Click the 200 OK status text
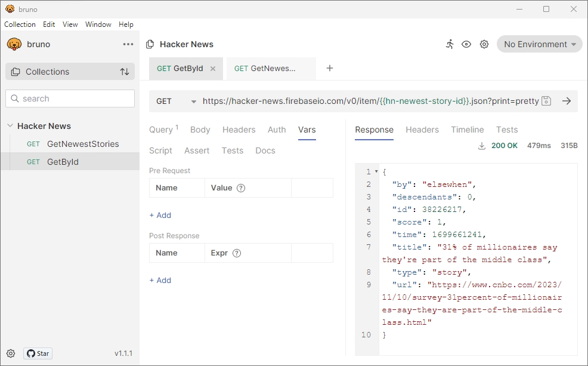Image resolution: width=588 pixels, height=366 pixels. [505, 146]
